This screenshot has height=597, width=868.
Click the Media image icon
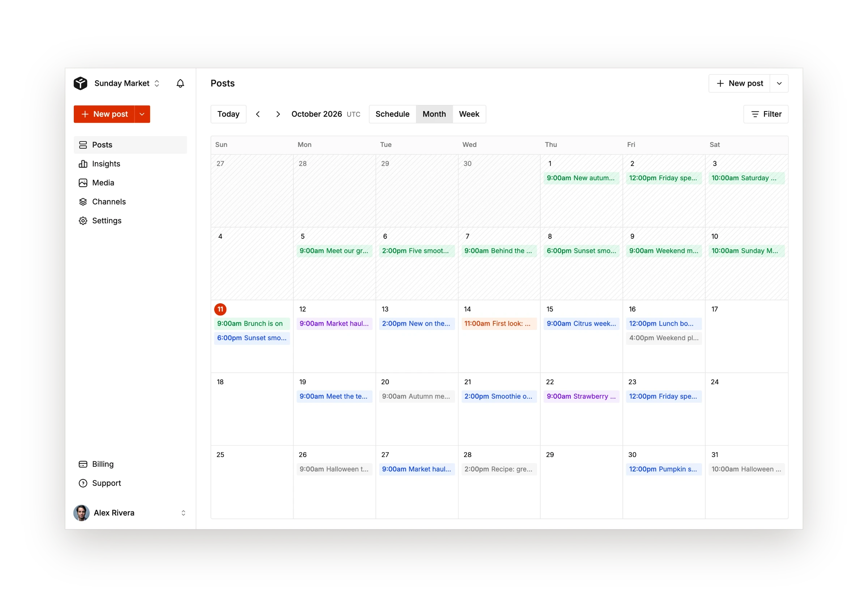coord(83,183)
